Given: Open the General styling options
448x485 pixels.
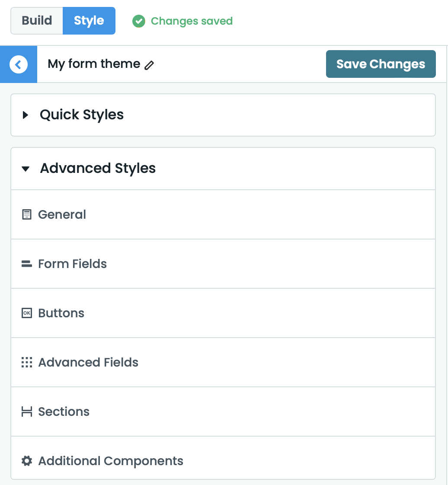Looking at the screenshot, I should point(62,214).
